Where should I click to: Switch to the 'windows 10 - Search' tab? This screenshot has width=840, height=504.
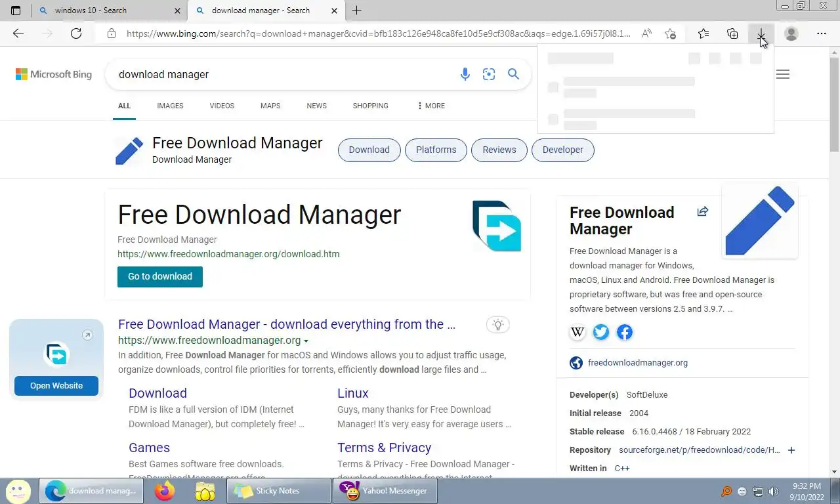(108, 10)
